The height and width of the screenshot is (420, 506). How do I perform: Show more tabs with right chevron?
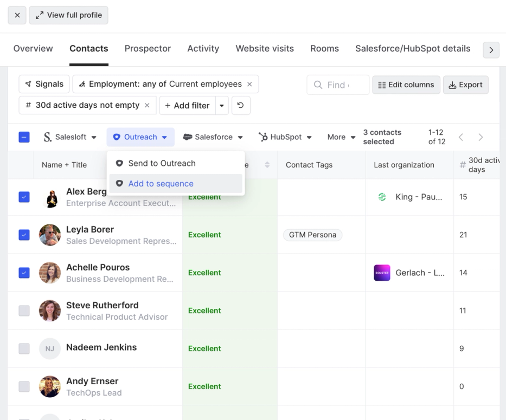pos(491,50)
